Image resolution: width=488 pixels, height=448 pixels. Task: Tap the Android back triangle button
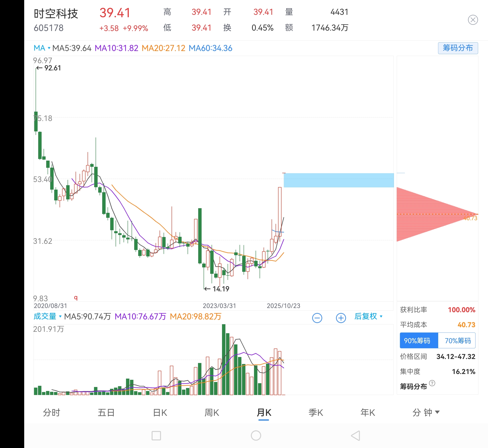tap(356, 436)
